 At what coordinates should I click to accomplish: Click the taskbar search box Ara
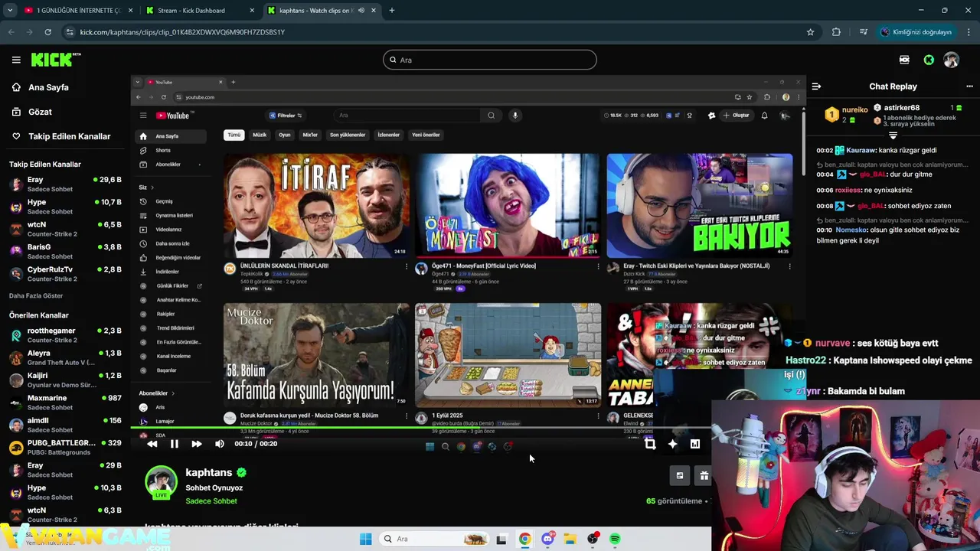point(434,539)
